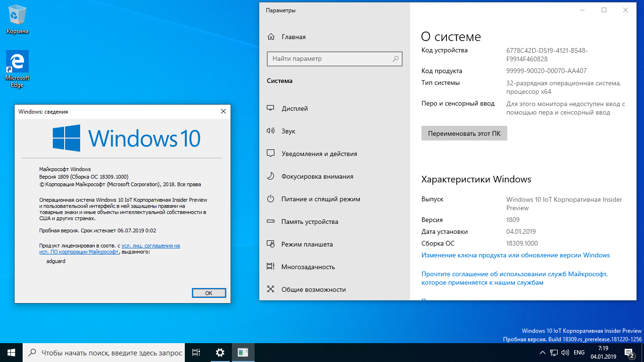Click the Режим планшета tablet icon
Screen dimensions: 644x362
coord(271,244)
